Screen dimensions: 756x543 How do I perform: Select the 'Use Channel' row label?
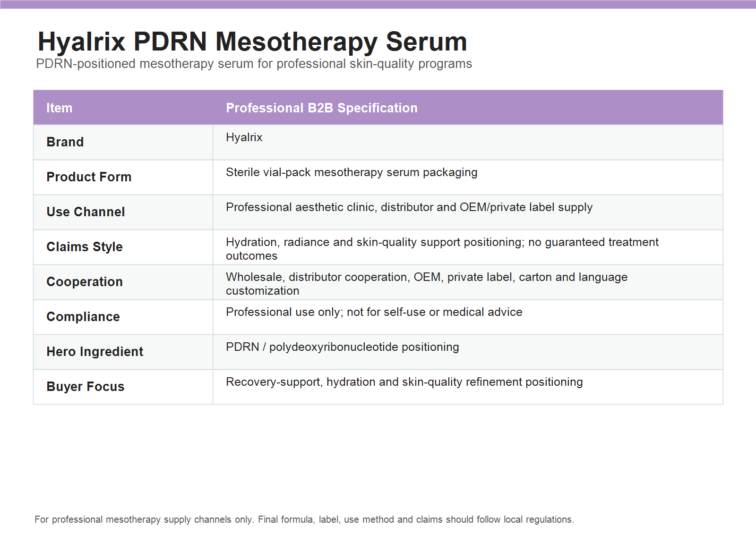tap(86, 212)
